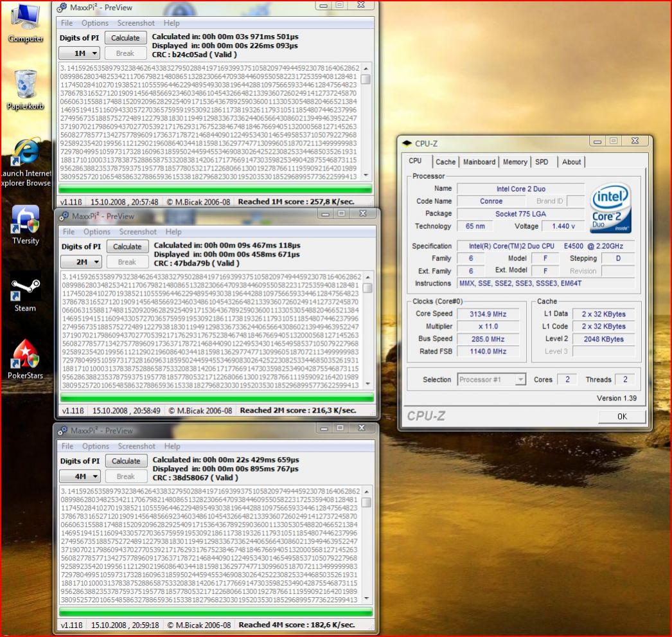Open the PokerStars desktop shortcut
Screen dimensions: 672x637
click(x=25, y=359)
